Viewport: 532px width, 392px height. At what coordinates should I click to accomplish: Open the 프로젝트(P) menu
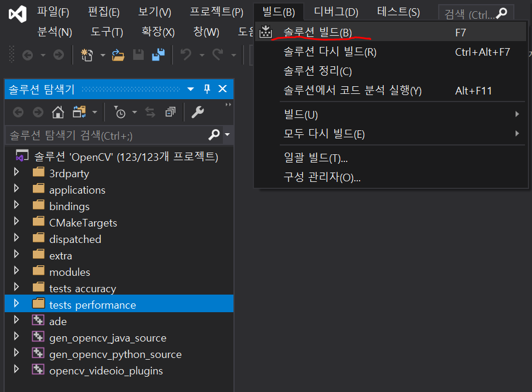216,12
